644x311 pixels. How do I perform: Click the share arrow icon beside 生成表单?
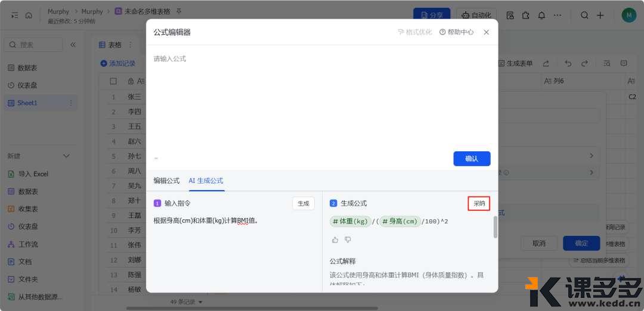[x=546, y=63]
